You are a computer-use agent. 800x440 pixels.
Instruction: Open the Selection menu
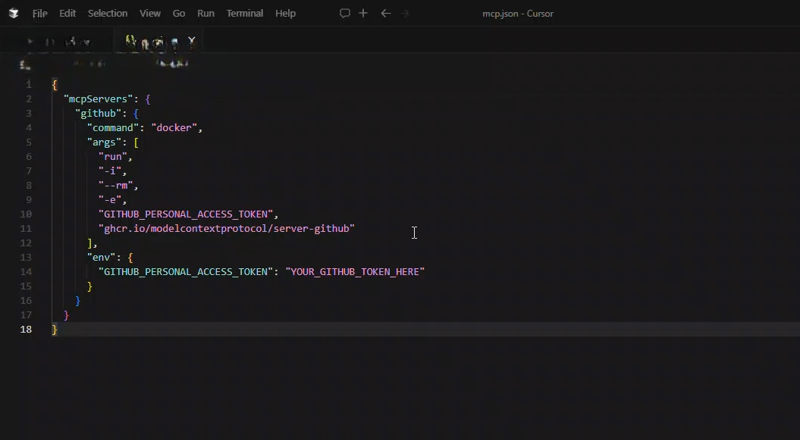click(107, 14)
